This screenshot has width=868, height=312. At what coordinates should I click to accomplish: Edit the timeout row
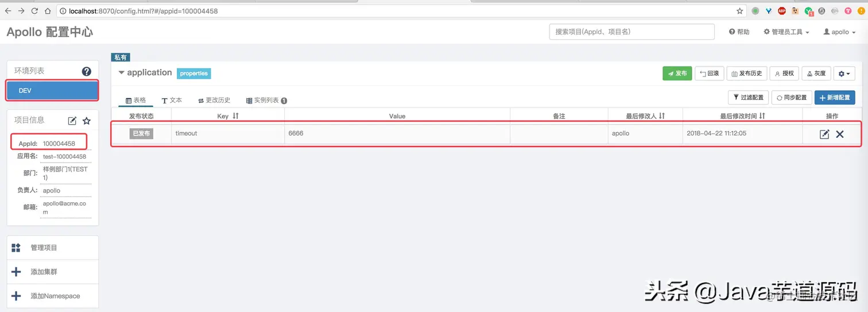click(x=824, y=134)
